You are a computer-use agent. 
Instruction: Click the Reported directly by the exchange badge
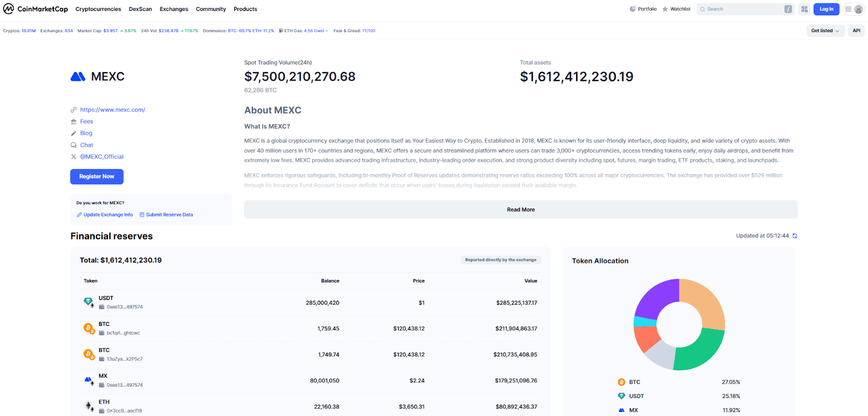click(x=501, y=260)
